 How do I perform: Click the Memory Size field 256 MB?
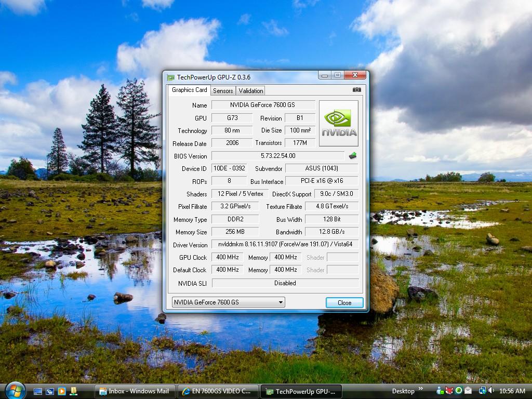tap(235, 232)
